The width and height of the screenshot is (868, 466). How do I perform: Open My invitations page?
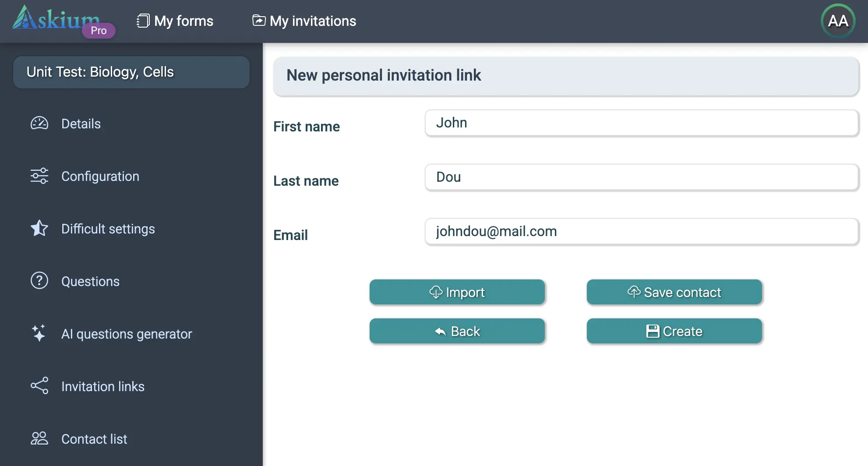tap(304, 21)
